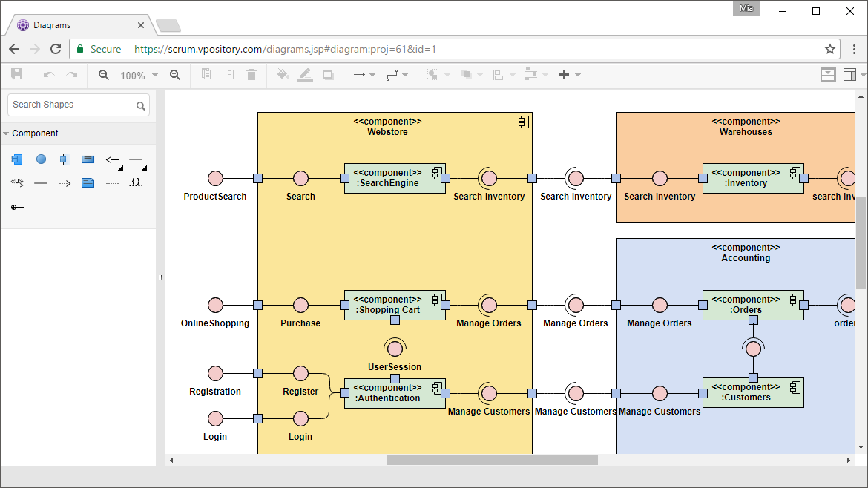Open the Mia profile button
The image size is (868, 488).
coord(746,8)
